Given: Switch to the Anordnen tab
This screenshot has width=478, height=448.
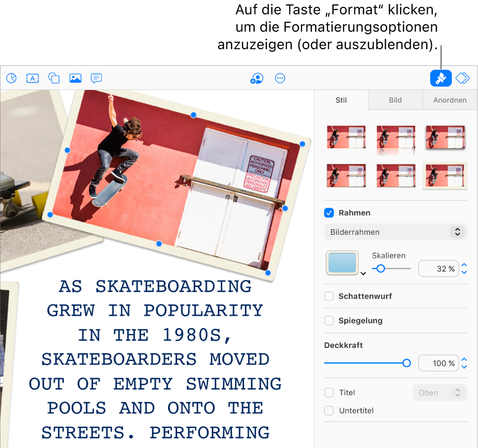Looking at the screenshot, I should click(x=450, y=100).
